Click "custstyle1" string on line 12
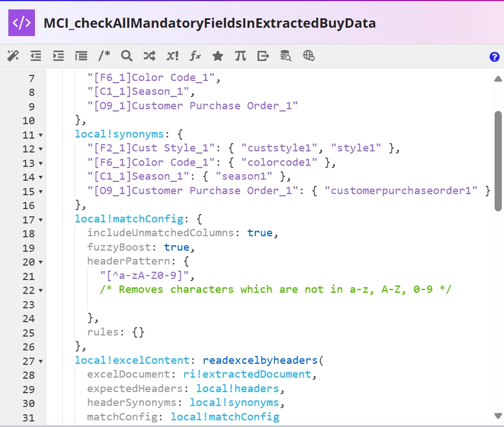The width and height of the screenshot is (504, 427). pos(279,148)
